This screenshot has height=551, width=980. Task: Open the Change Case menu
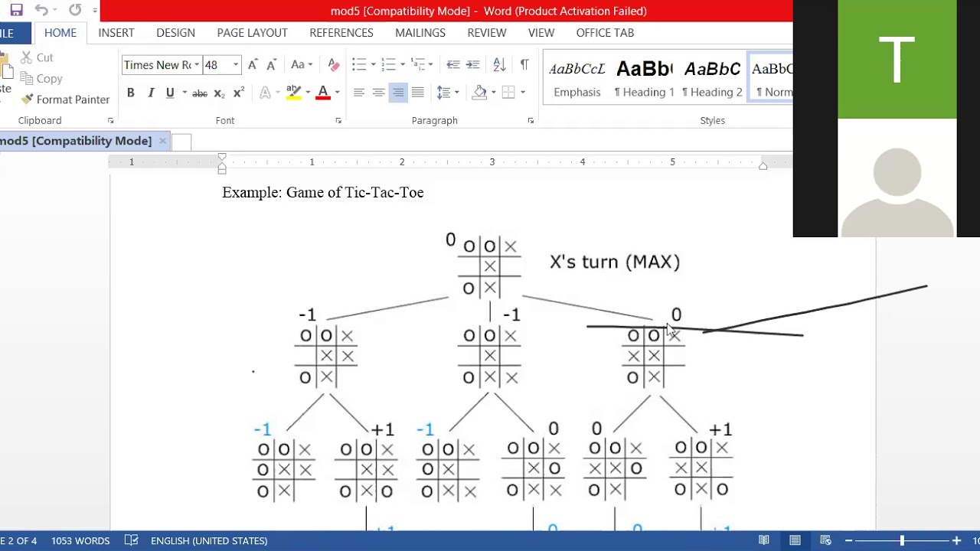[301, 65]
